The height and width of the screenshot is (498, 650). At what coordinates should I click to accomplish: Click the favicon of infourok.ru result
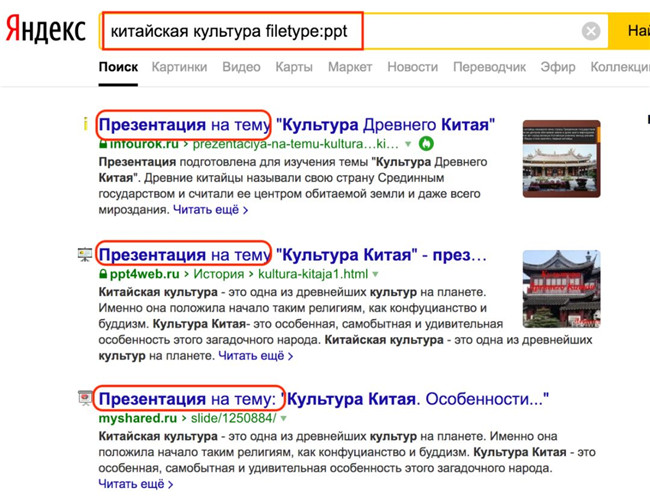pos(85,124)
